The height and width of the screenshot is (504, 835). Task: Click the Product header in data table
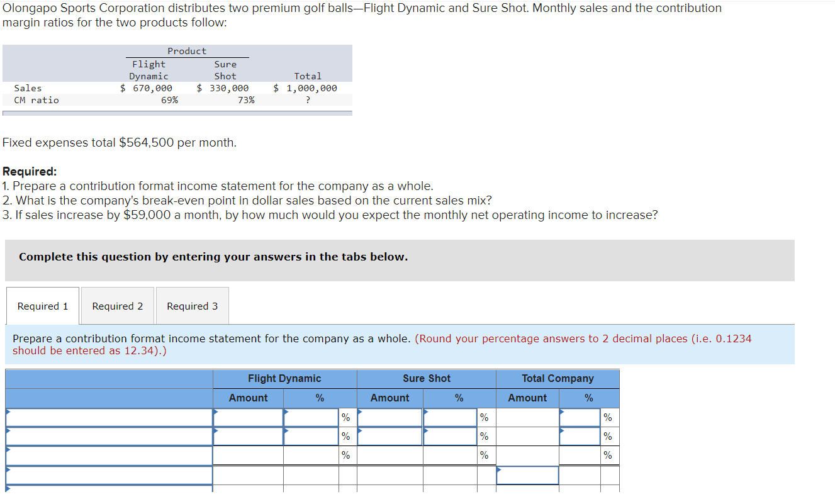pos(187,51)
